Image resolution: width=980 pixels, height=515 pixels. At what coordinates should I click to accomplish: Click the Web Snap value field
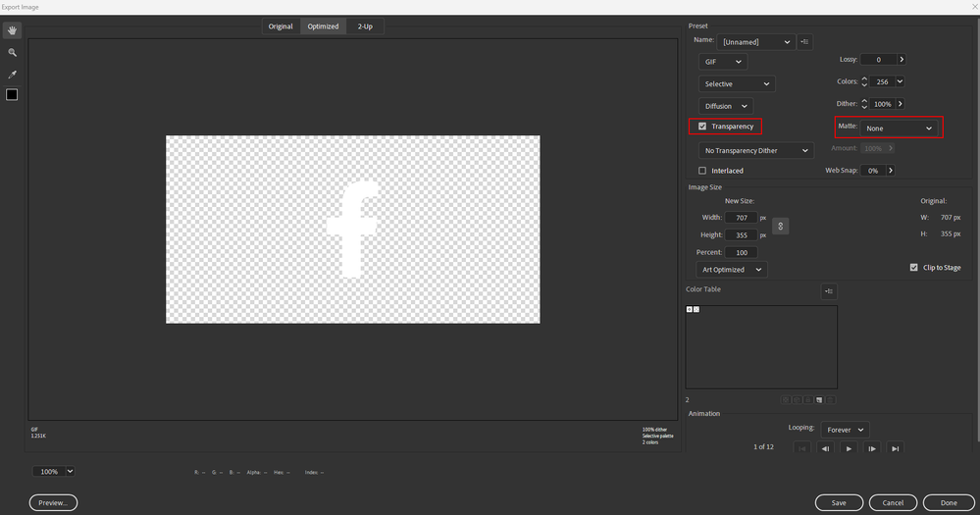[x=873, y=170]
